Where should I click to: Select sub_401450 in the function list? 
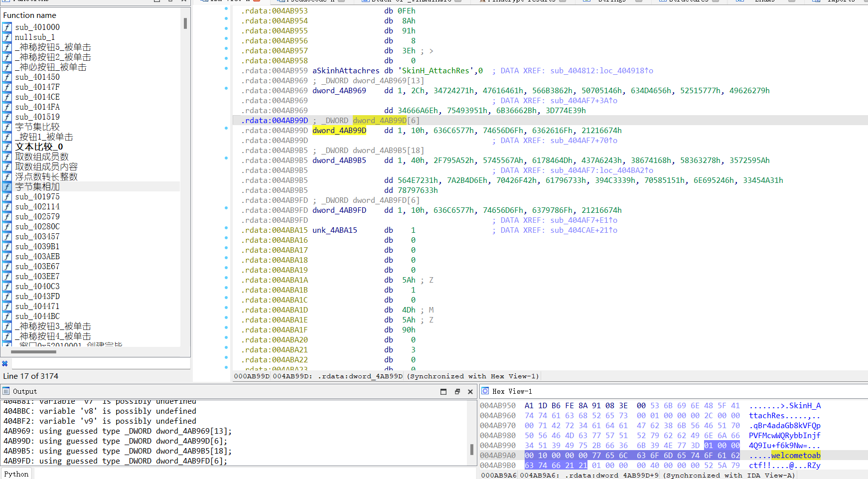pos(37,77)
